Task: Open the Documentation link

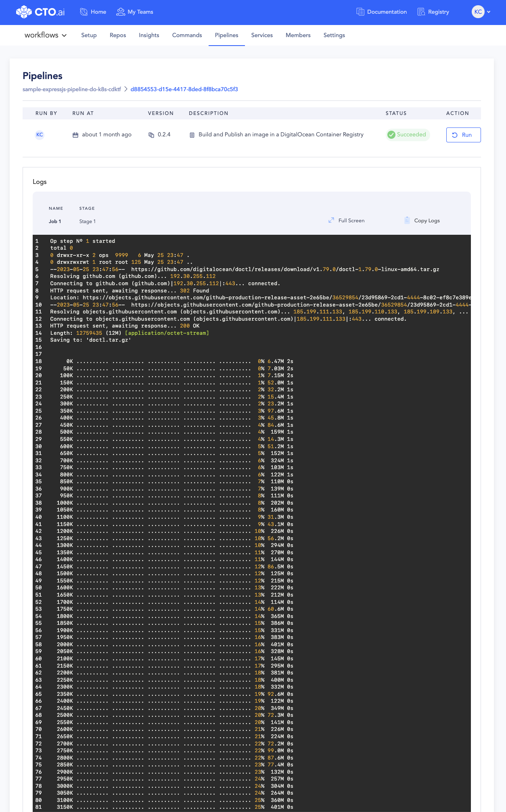Action: tap(387, 12)
